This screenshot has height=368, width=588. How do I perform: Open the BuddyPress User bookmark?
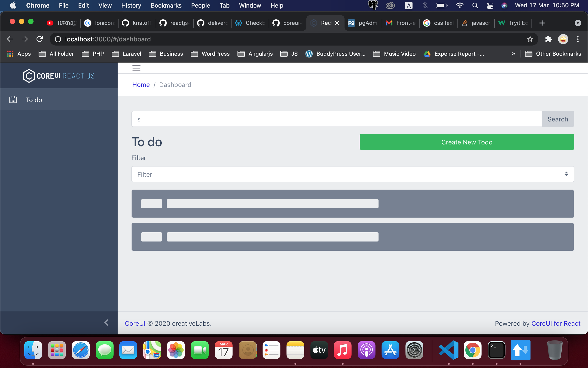[x=335, y=54]
